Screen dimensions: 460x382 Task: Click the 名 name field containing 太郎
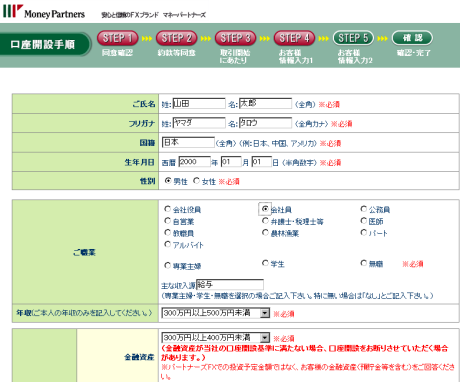click(x=265, y=103)
